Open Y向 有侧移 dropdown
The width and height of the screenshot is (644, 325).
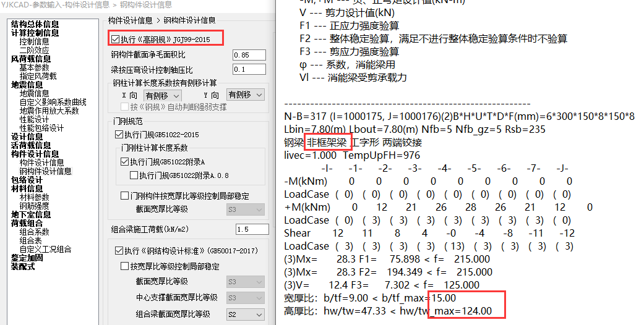(246, 95)
